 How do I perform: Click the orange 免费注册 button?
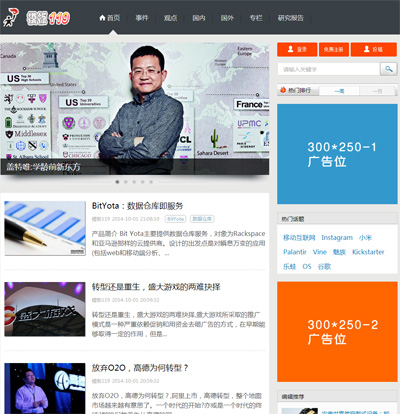click(x=334, y=49)
